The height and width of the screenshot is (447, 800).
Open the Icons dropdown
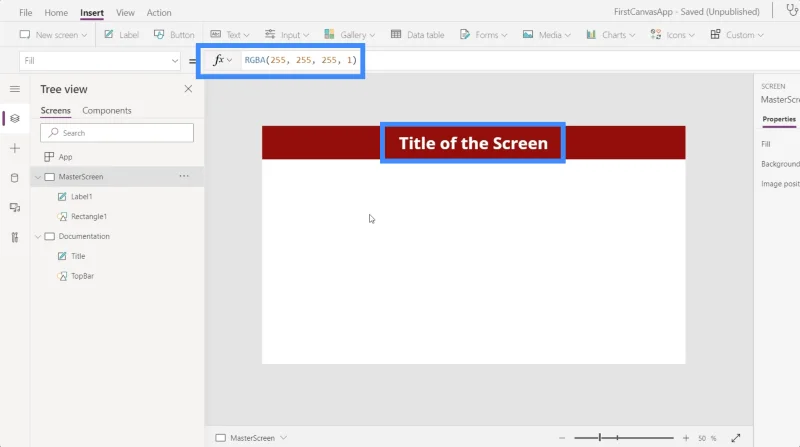pos(672,35)
